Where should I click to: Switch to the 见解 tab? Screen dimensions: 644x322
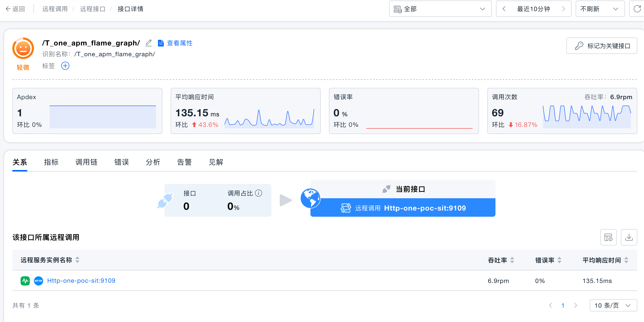click(216, 162)
